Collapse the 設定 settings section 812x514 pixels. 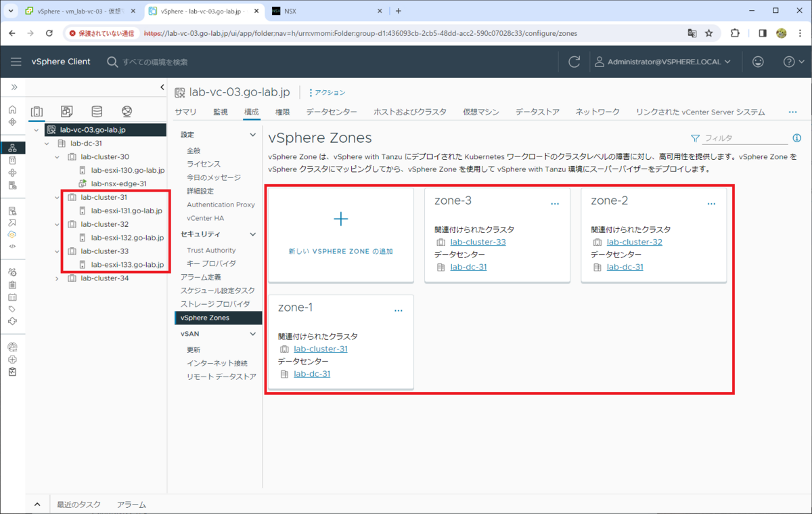[253, 135]
